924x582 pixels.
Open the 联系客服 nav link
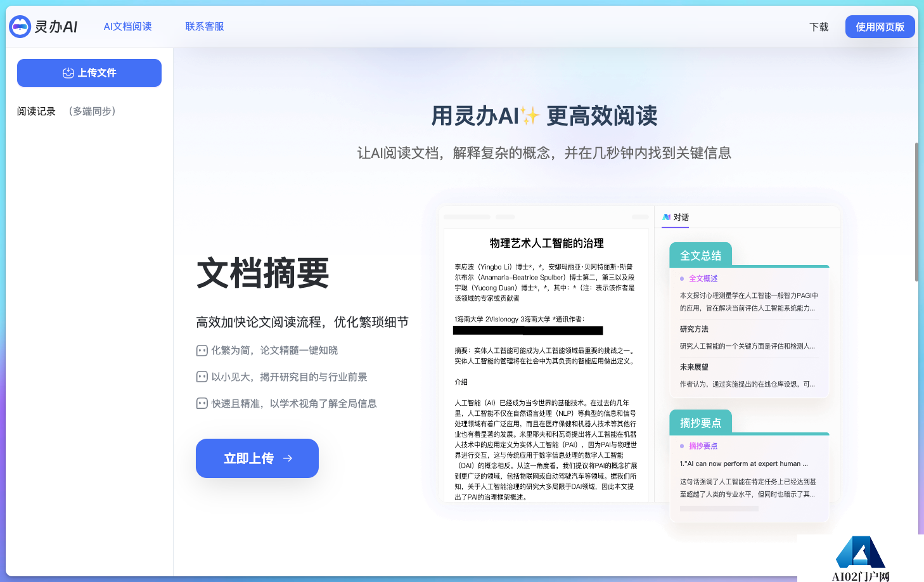coord(205,27)
